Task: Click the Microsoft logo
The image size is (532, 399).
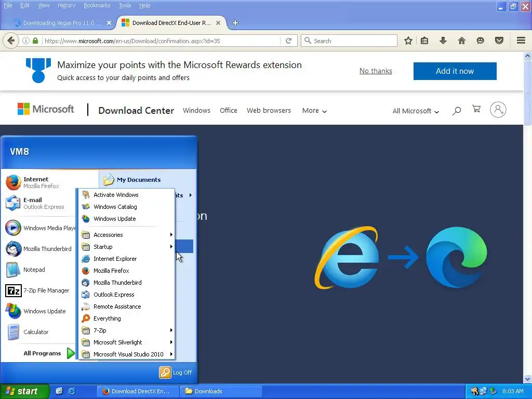Action: [x=46, y=109]
